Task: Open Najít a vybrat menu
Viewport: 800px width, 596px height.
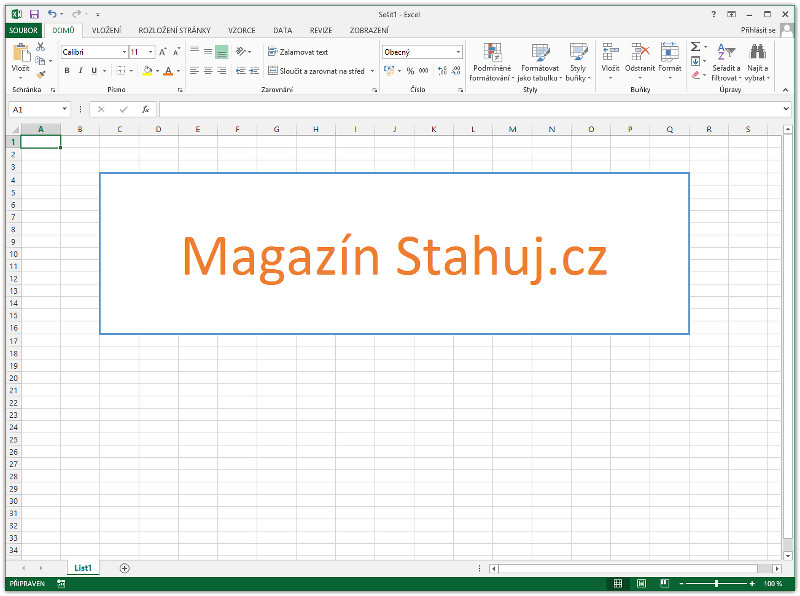Action: (x=758, y=62)
